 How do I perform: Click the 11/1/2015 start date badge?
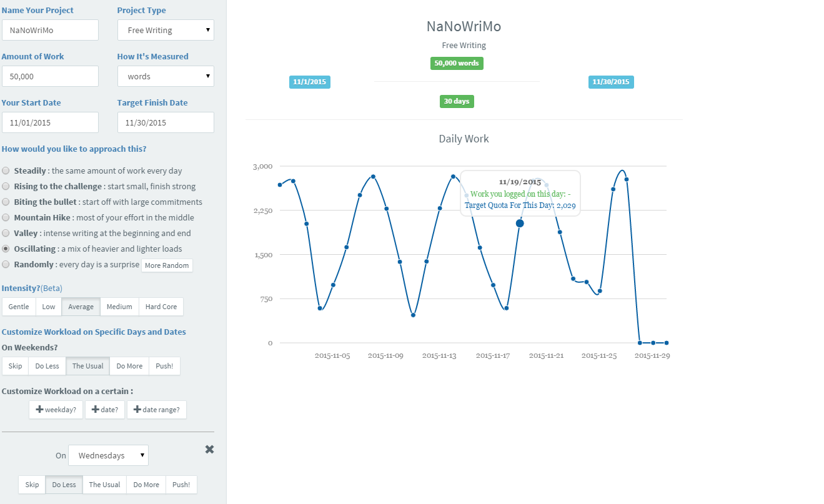(x=310, y=82)
